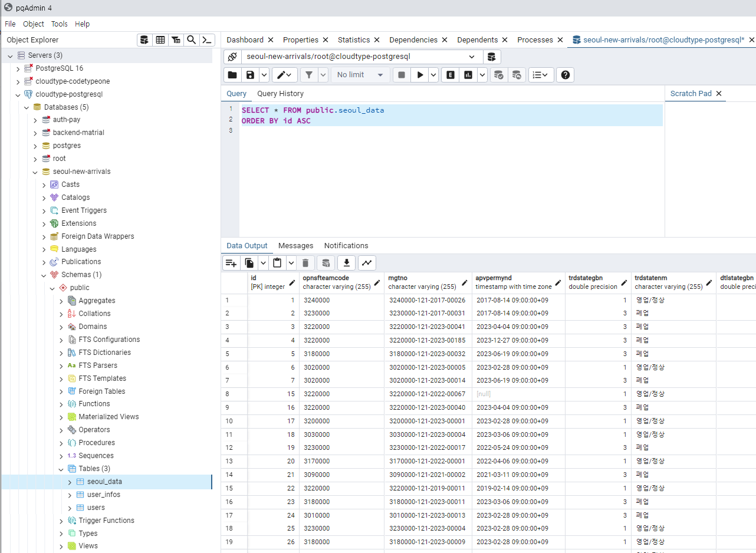Click the View Data table icon in Object Explorer
756x553 pixels.
[x=160, y=40]
